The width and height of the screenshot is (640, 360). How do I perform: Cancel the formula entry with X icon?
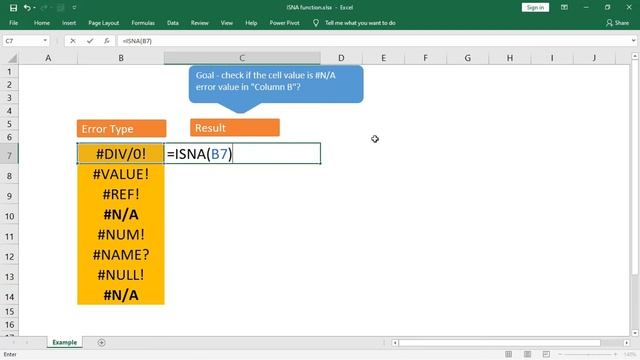click(x=73, y=41)
